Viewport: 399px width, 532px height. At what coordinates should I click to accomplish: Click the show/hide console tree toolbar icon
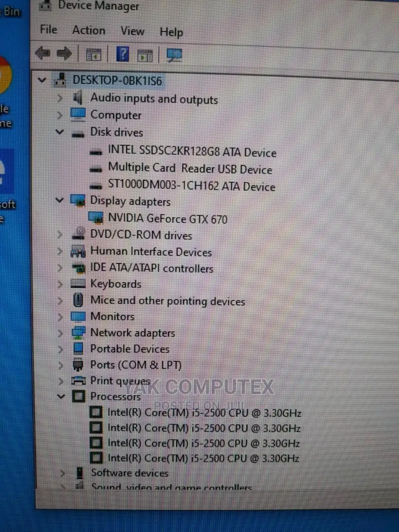pos(93,55)
